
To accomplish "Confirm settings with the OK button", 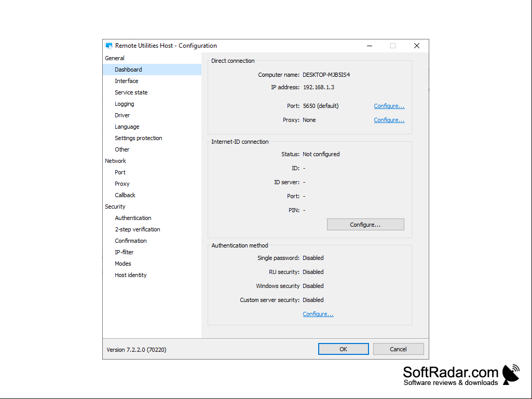I will (x=344, y=349).
